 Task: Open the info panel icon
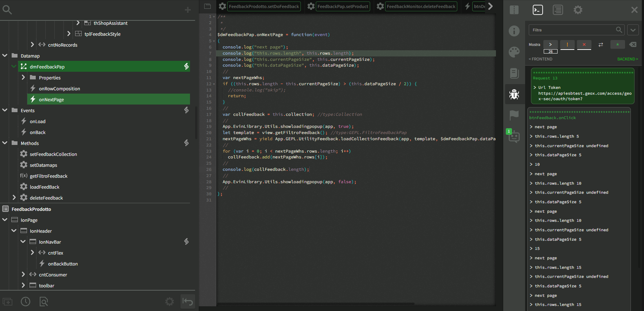(x=514, y=31)
